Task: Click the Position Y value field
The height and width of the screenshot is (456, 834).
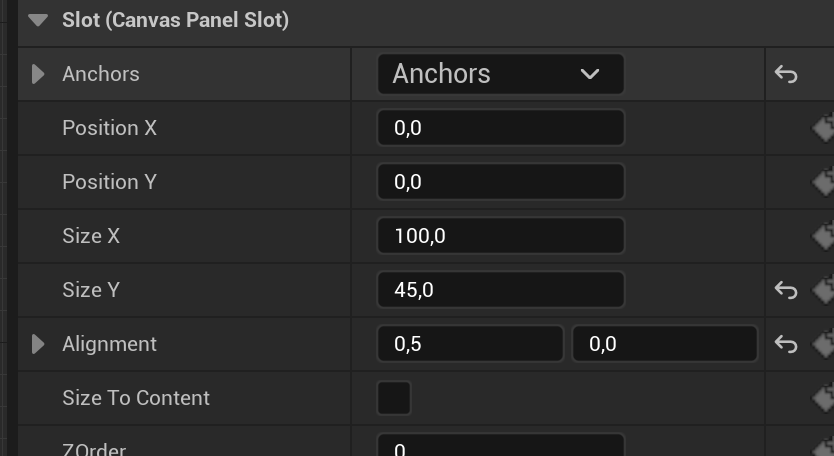Action: coord(500,182)
